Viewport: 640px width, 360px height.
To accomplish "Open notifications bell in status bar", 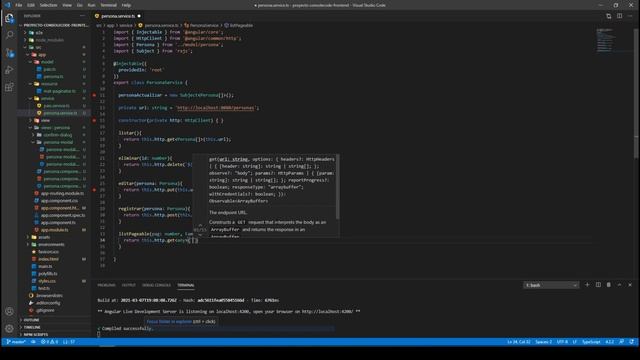I will tap(631, 342).
